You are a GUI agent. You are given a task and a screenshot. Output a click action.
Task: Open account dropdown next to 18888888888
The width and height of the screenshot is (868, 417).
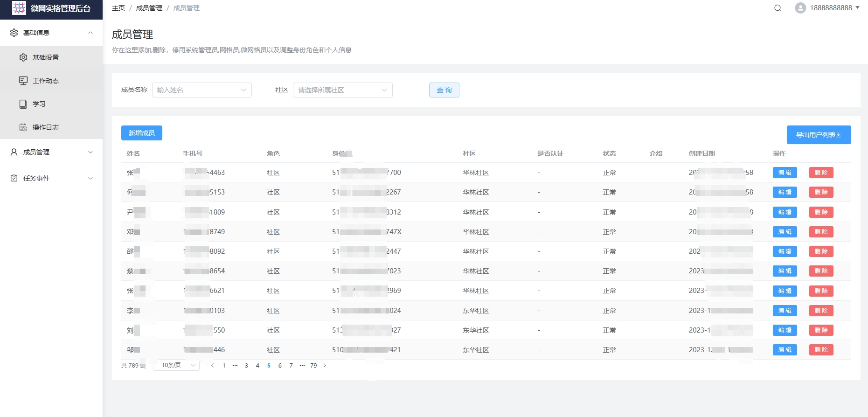[857, 8]
